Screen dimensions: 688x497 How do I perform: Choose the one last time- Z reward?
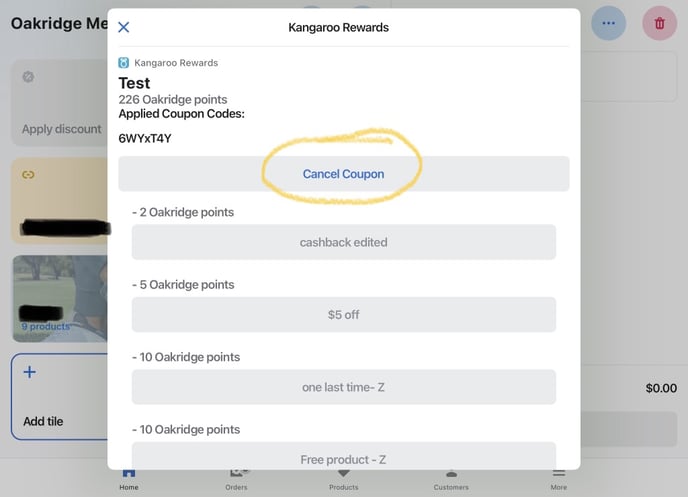344,387
